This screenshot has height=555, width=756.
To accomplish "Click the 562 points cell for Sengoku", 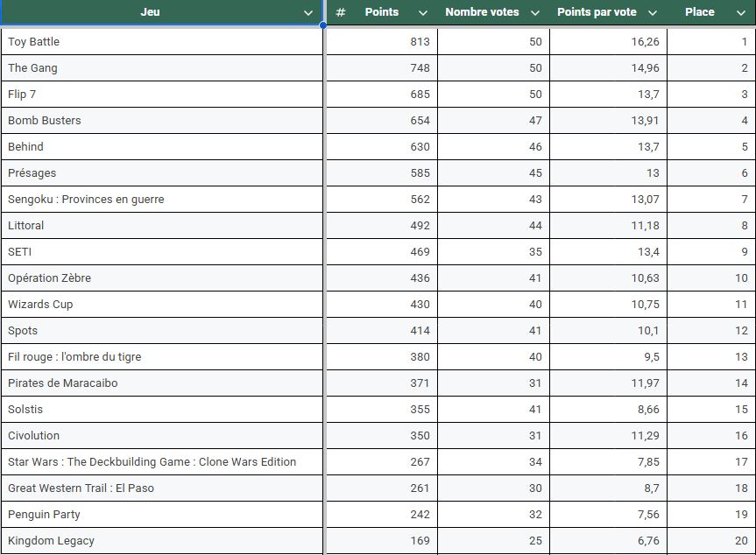I will click(x=382, y=199).
